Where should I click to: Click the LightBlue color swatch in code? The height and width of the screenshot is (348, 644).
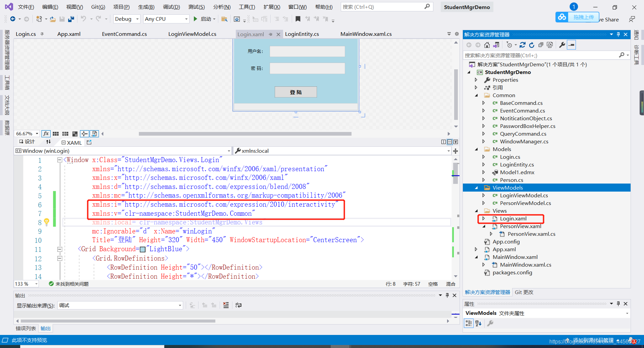[x=143, y=249]
